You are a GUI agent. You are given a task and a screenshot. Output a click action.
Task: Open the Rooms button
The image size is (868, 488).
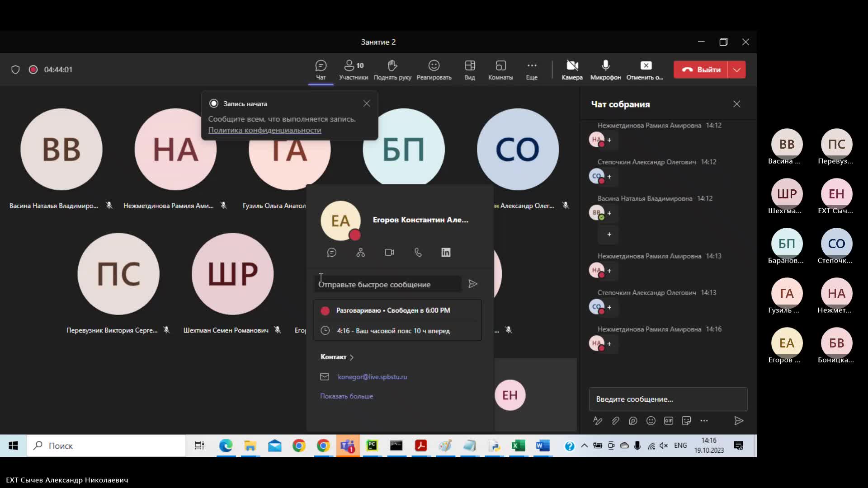pos(500,70)
